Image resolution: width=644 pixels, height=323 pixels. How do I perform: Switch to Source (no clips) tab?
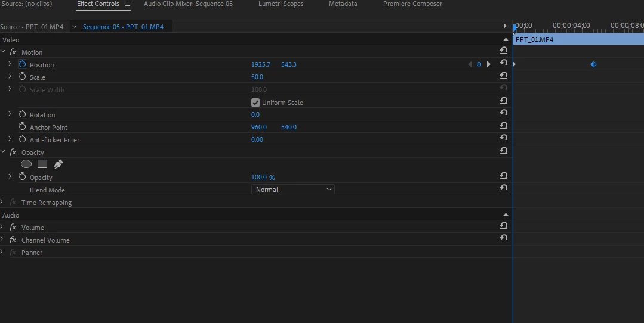tap(27, 4)
